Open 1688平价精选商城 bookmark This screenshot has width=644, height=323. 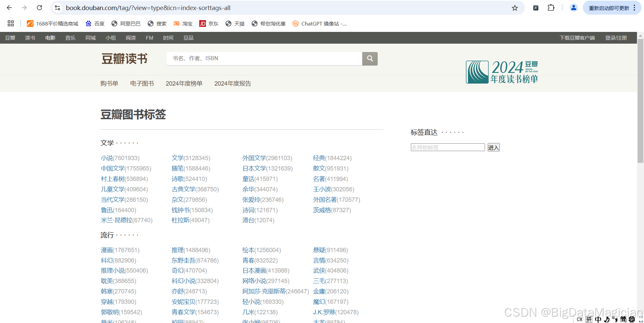[53, 24]
